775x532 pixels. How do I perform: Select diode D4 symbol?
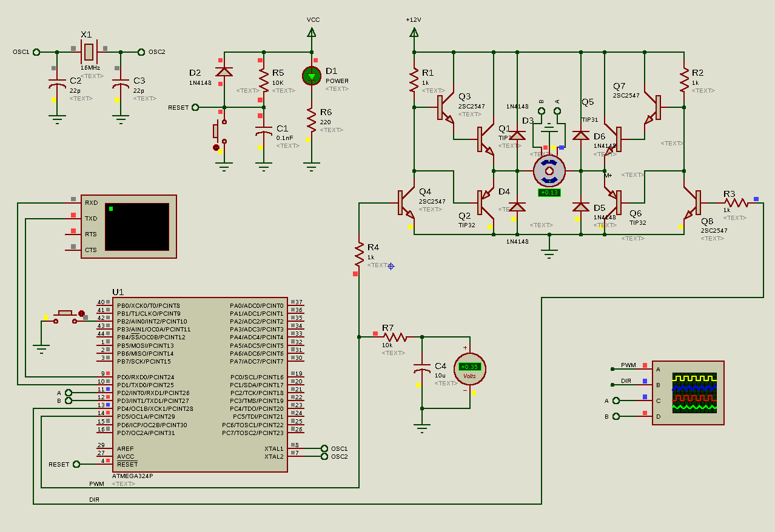pos(517,207)
